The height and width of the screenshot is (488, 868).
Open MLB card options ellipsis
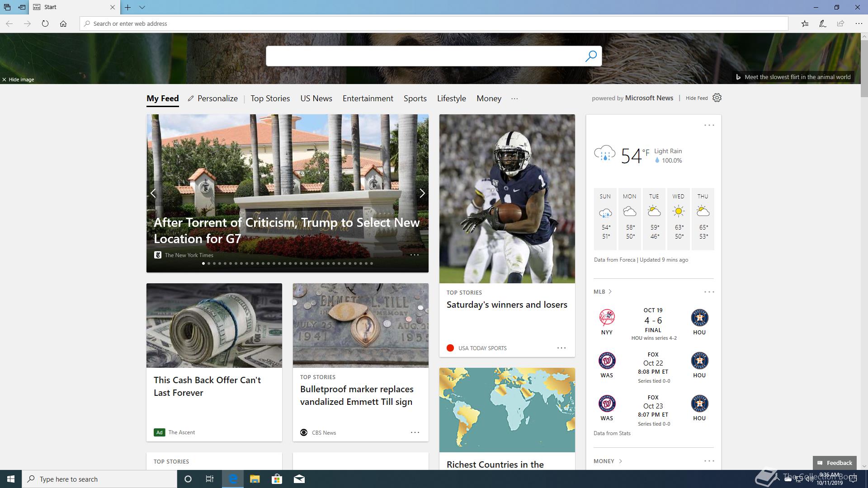[x=709, y=292]
